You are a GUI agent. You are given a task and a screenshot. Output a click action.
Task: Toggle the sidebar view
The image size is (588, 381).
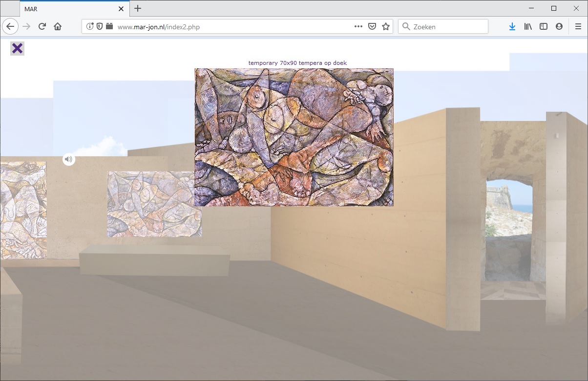pyautogui.click(x=544, y=27)
